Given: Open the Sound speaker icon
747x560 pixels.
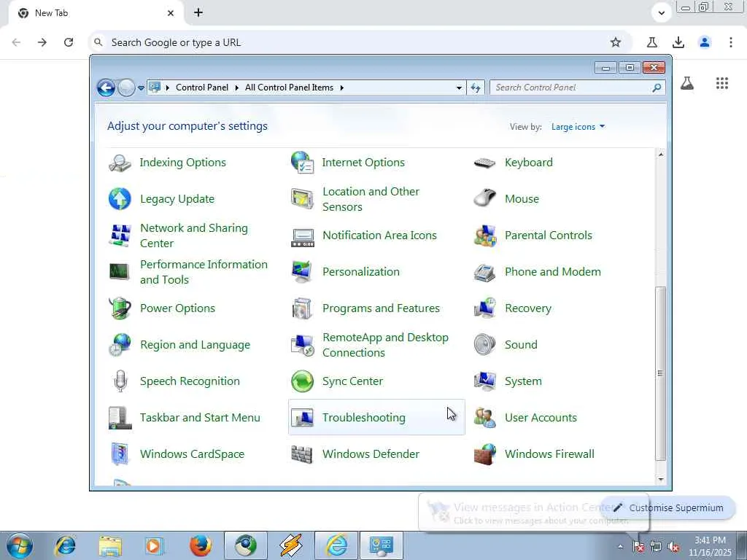Looking at the screenshot, I should (x=484, y=345).
